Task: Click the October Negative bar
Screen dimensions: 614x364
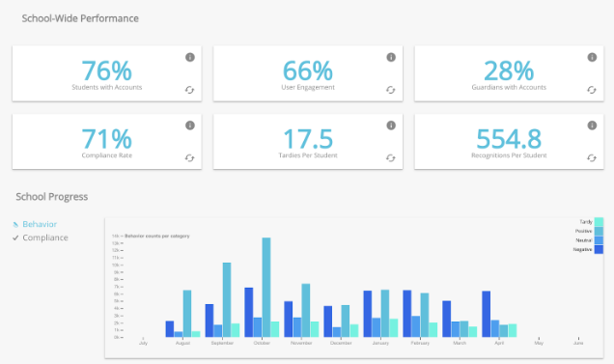Action: coord(249,312)
